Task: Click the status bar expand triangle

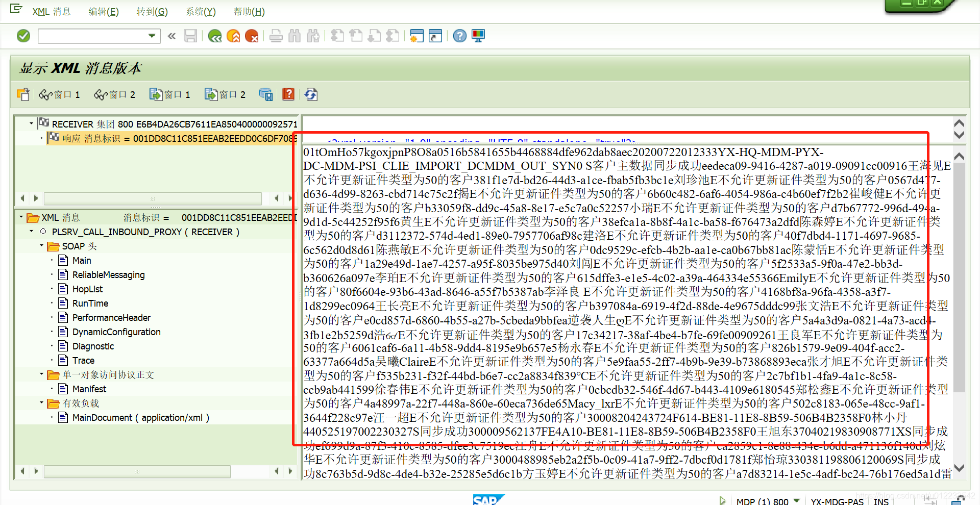Action: (x=722, y=500)
